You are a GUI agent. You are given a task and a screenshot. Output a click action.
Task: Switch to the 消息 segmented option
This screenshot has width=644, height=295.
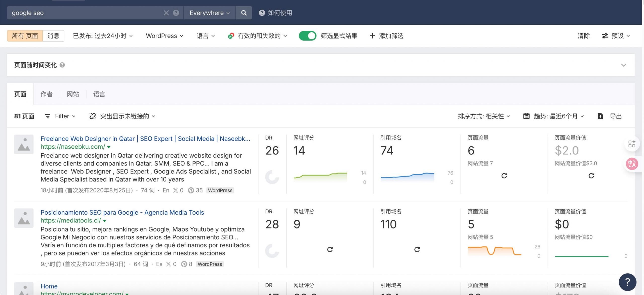(53, 36)
